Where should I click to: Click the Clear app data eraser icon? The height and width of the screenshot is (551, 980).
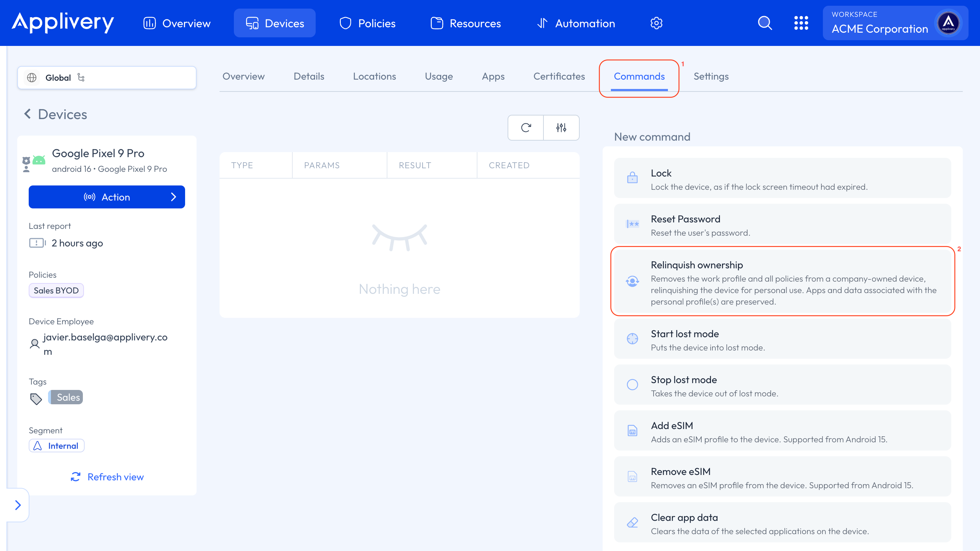(632, 522)
